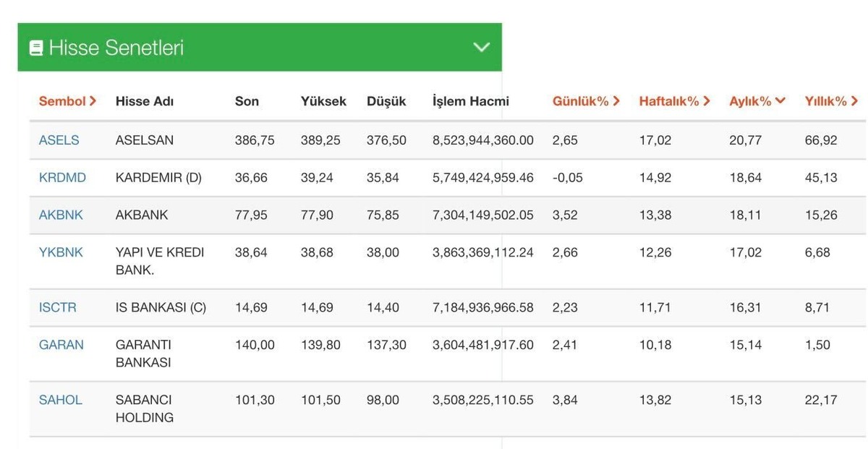This screenshot has height=449, width=868.
Task: Click AKBANK low value 75,85
Action: point(383,215)
